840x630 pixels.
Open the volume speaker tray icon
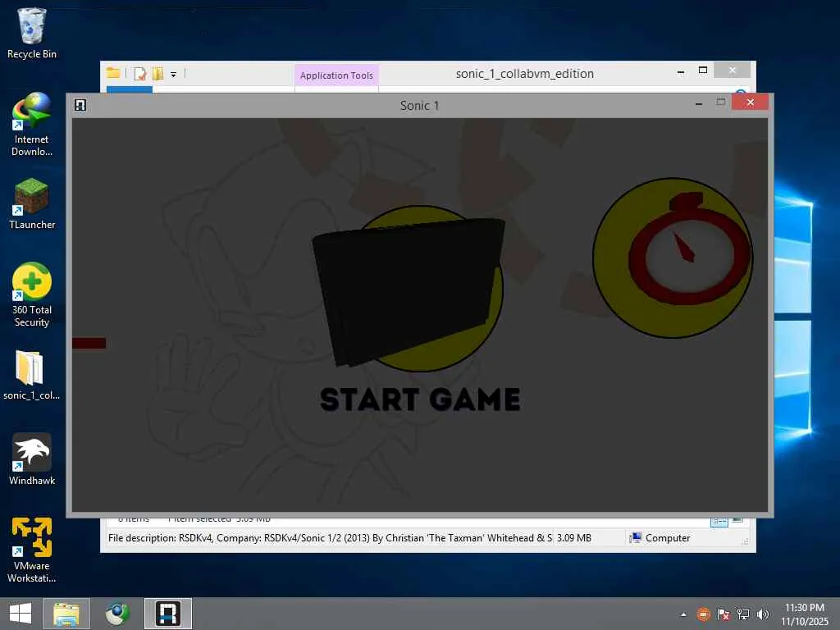click(x=763, y=614)
